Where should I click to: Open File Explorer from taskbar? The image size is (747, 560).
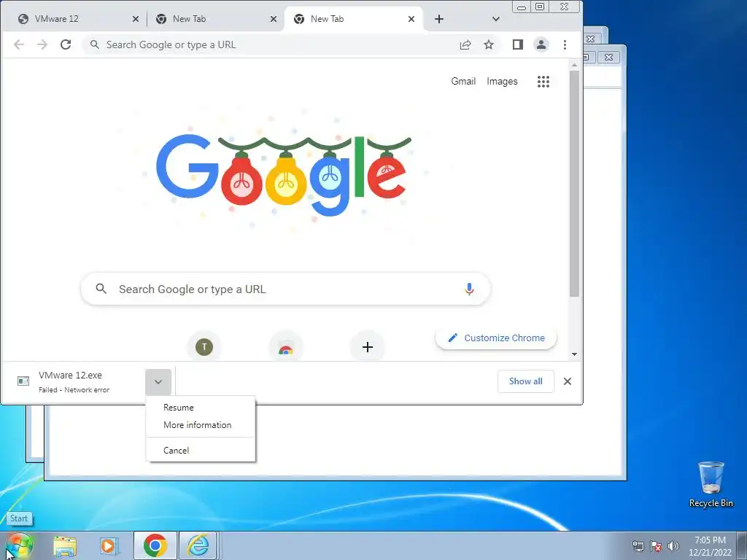(65, 546)
